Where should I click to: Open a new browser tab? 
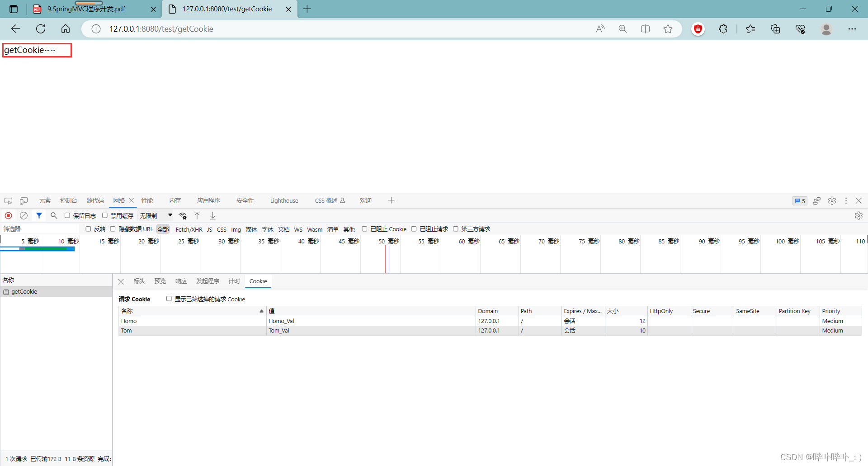point(307,9)
